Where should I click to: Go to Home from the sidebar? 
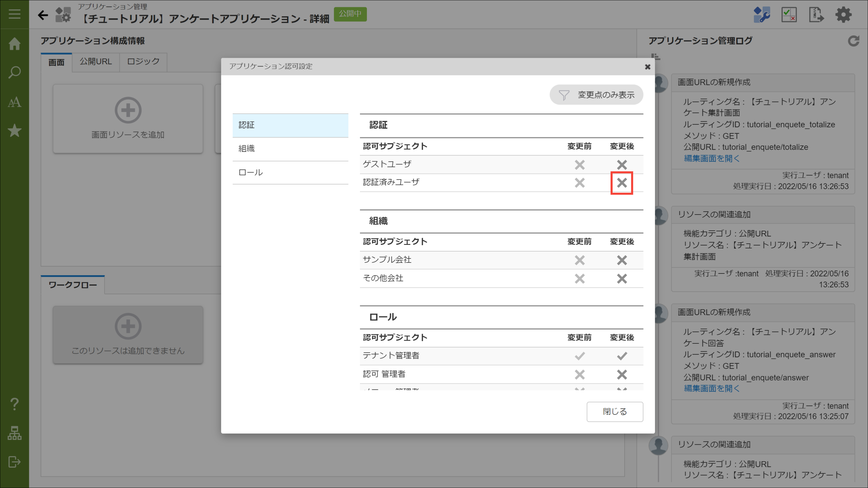pyautogui.click(x=14, y=43)
